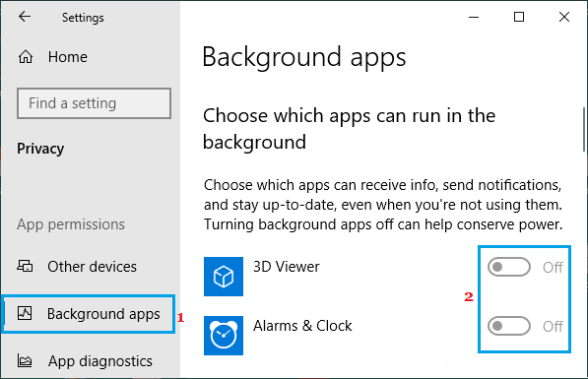Screen dimensions: 588x379
Task: Toggle the 3D Viewer background switch
Action: tap(509, 267)
